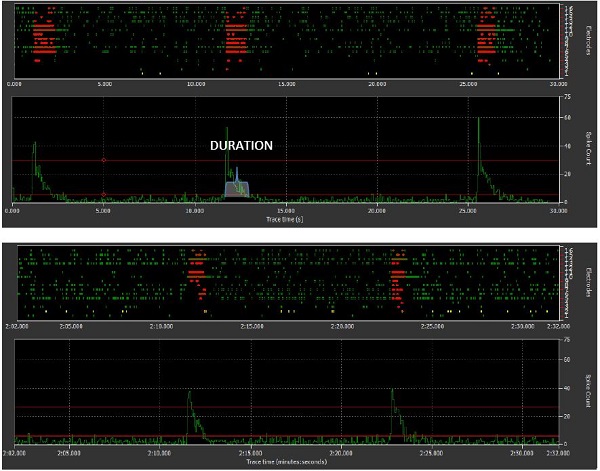Click the spike peak near 2:10 in bottom histogram
The image size is (600, 471).
pos(188,392)
